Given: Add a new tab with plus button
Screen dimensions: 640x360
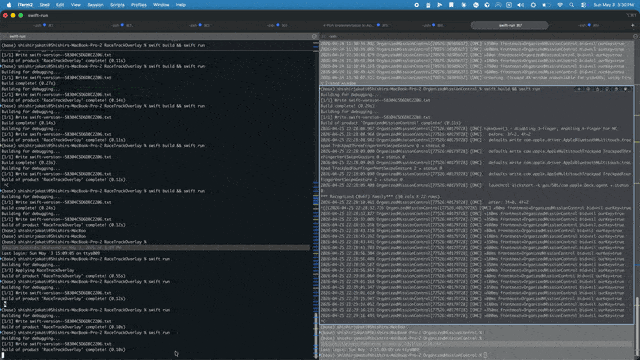Looking at the screenshot, I should tap(633, 25).
